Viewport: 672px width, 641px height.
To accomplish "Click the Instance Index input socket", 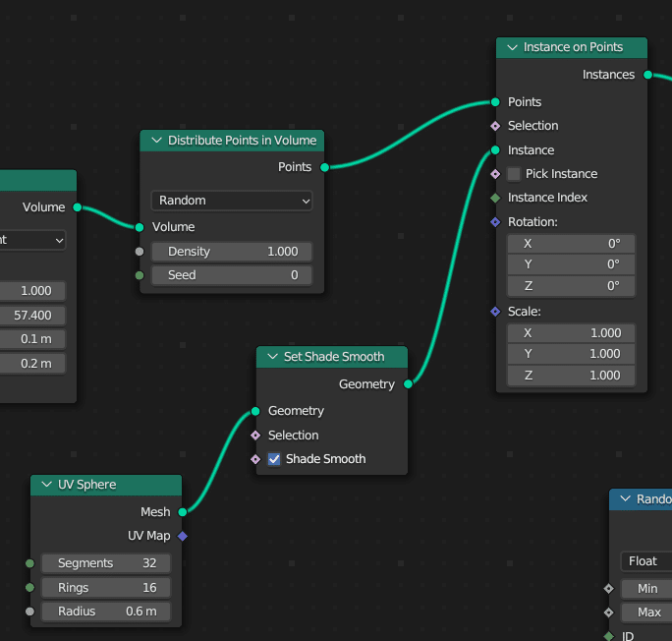I will pos(496,198).
